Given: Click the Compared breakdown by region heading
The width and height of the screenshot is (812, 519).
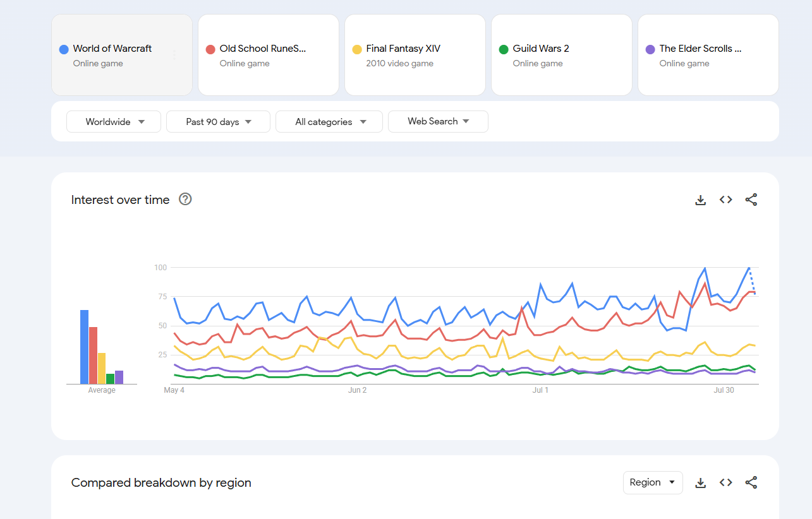Looking at the screenshot, I should 161,483.
